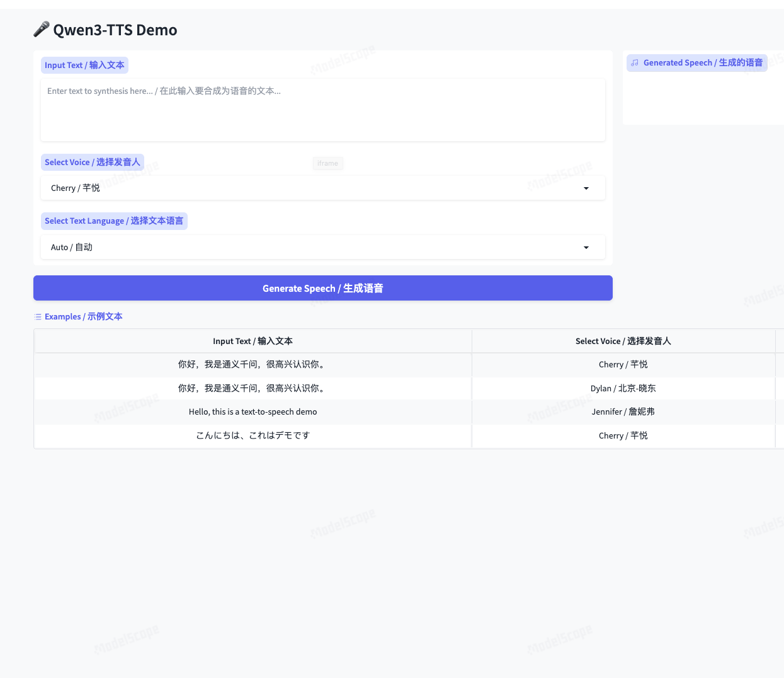Click the Input Text entry box
Viewport: 784px width, 678px height.
click(x=323, y=110)
